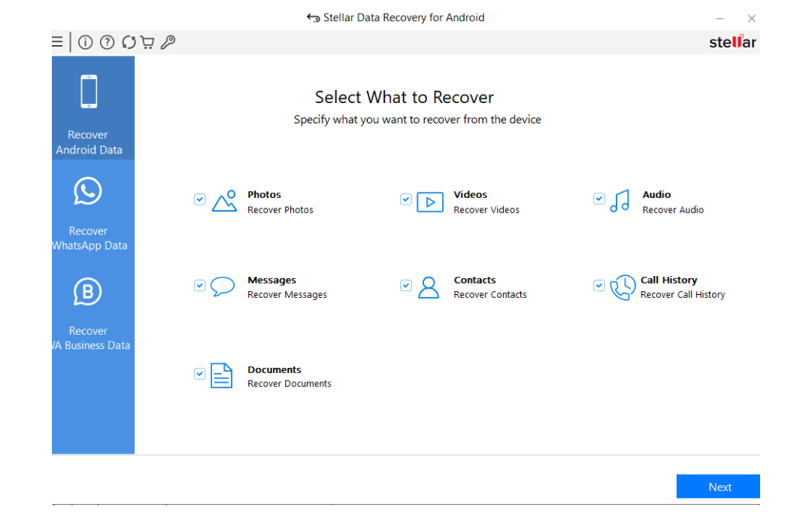The image size is (812, 513).
Task: Uncheck the Photos checkbox
Action: [x=199, y=199]
